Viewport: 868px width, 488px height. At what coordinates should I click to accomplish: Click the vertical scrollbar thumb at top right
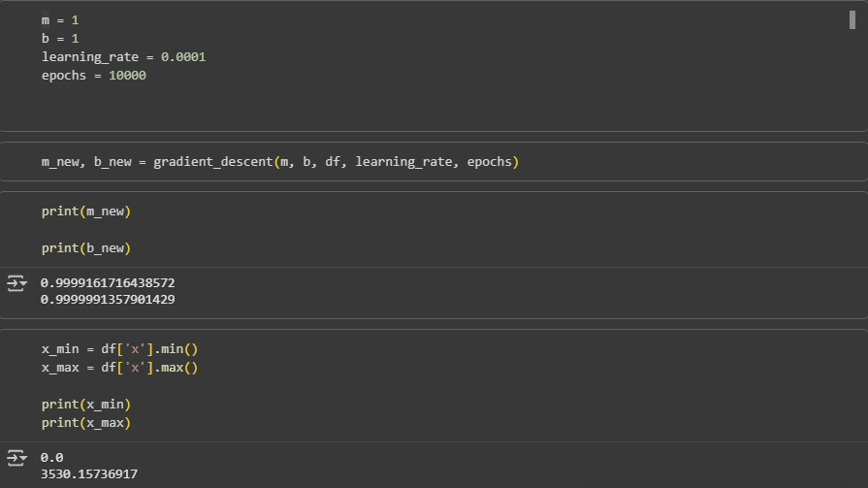852,20
